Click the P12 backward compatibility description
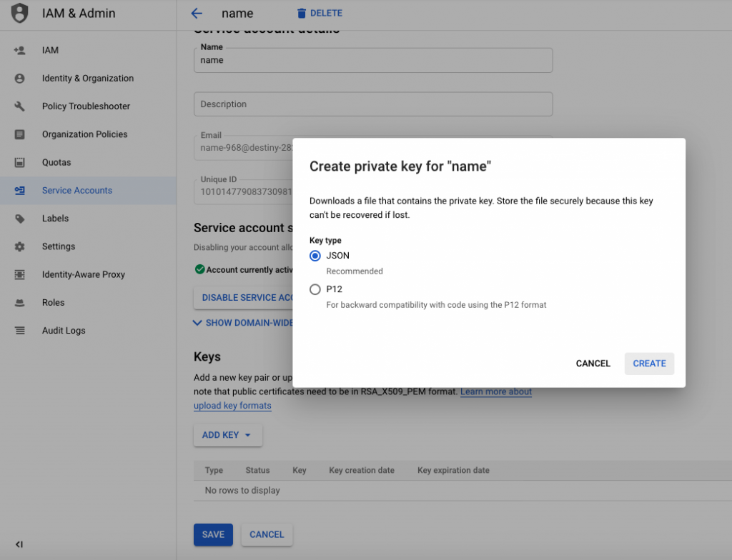The width and height of the screenshot is (732, 560). pos(436,305)
